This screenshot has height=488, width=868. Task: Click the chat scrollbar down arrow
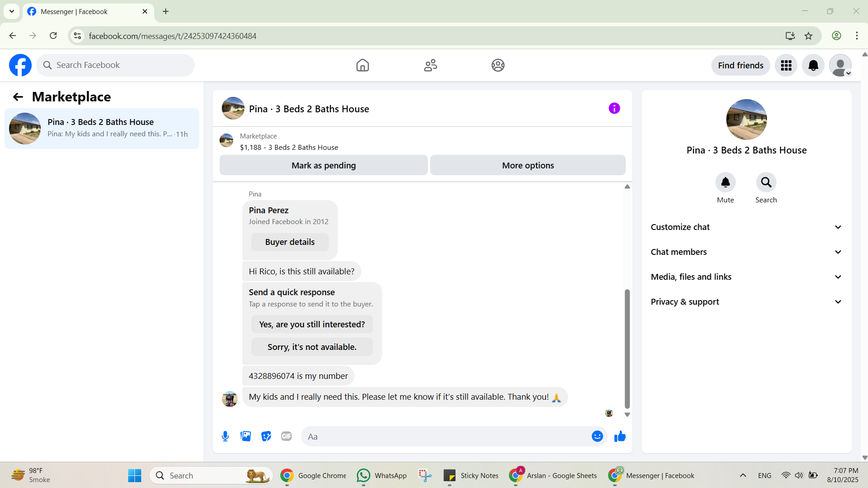627,415
